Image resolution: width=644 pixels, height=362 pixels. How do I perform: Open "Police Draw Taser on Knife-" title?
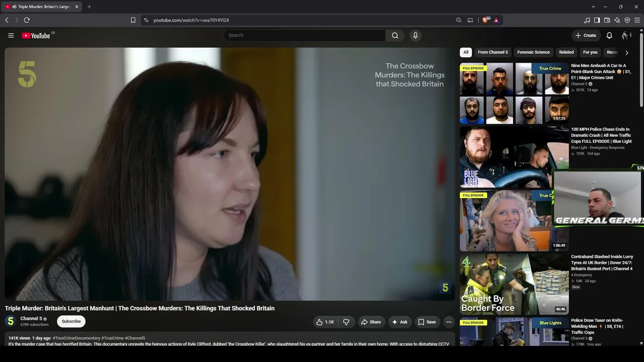click(x=598, y=326)
